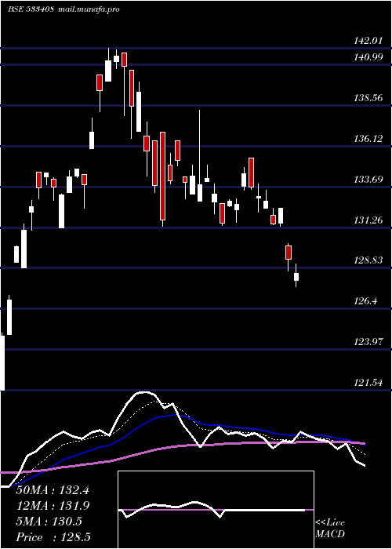Click the mail.munafa.pro watermark text

point(88,9)
